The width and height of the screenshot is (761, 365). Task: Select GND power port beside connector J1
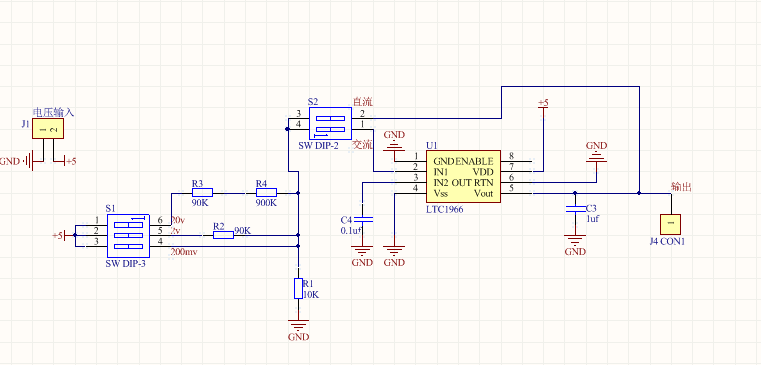(16, 161)
